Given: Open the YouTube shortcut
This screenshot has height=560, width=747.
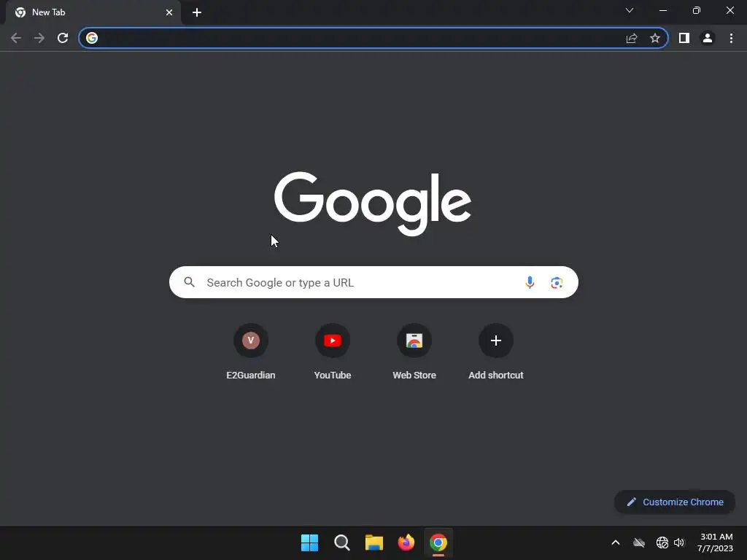Looking at the screenshot, I should [x=333, y=351].
